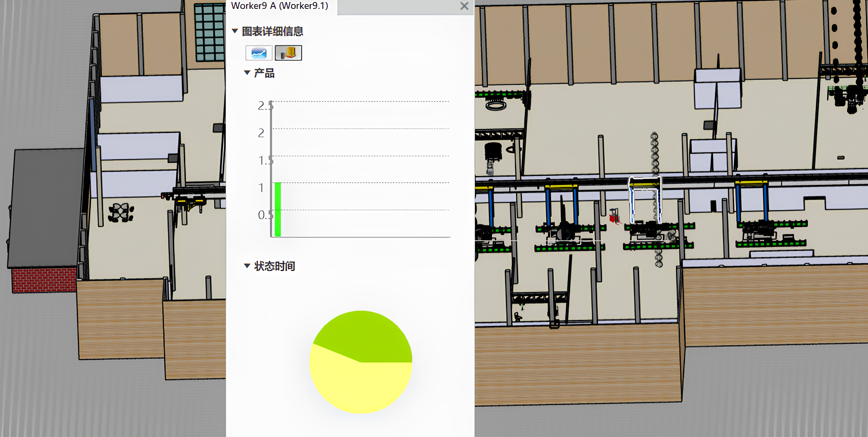Click the teal grid window on building

pyautogui.click(x=209, y=32)
